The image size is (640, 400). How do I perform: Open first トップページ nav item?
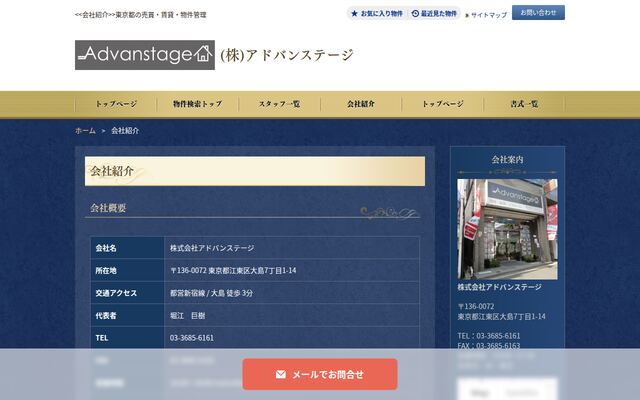[x=116, y=104]
